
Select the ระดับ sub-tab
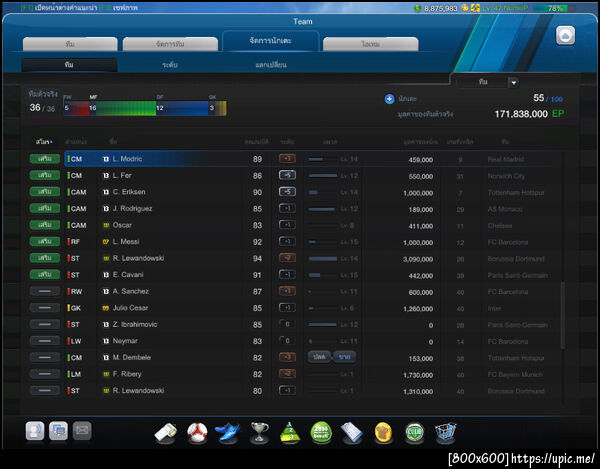click(170, 65)
